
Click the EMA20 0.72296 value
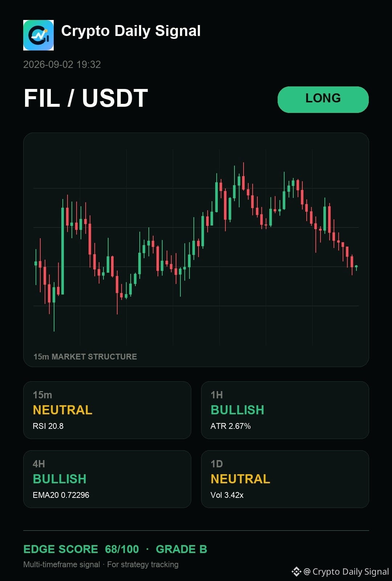[61, 495]
